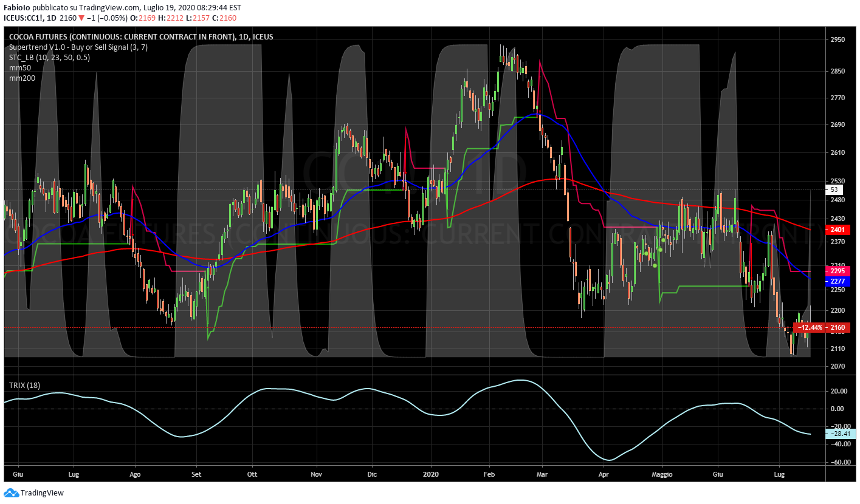Click the Nov month label on time axis
860x504 pixels.
click(x=315, y=474)
